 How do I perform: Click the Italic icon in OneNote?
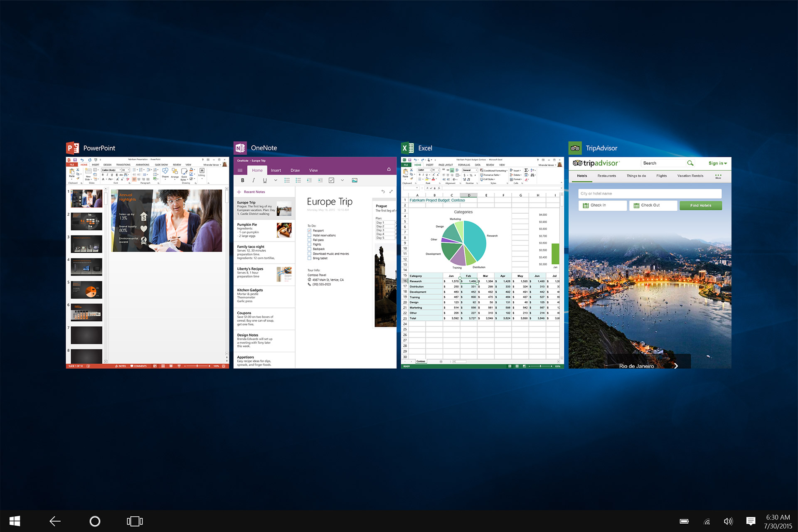pos(254,180)
